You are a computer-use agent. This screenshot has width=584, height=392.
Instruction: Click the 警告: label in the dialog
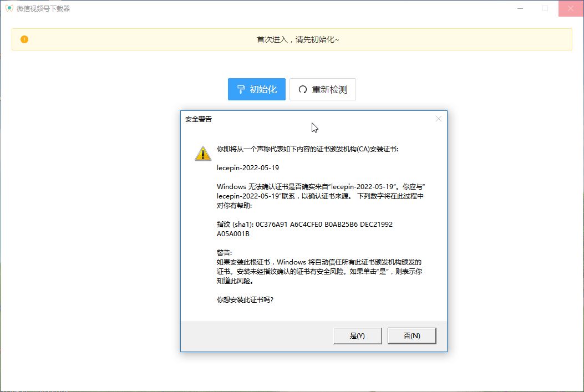(x=224, y=252)
